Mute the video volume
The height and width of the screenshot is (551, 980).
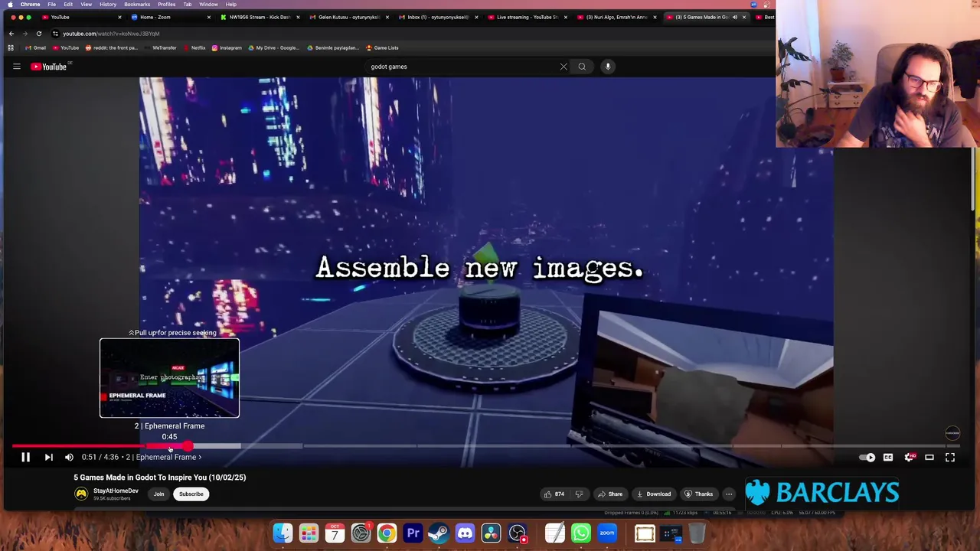coord(69,457)
